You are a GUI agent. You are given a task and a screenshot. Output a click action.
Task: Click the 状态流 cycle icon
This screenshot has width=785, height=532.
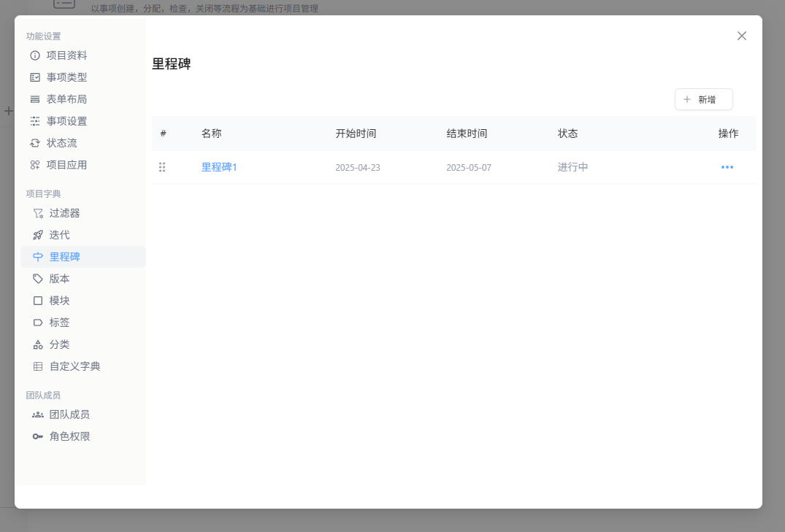tap(35, 143)
